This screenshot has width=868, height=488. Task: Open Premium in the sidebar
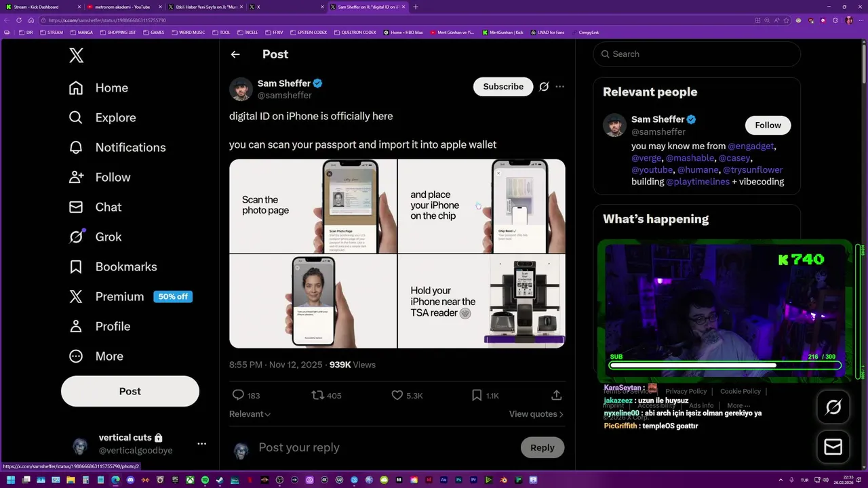(x=106, y=297)
